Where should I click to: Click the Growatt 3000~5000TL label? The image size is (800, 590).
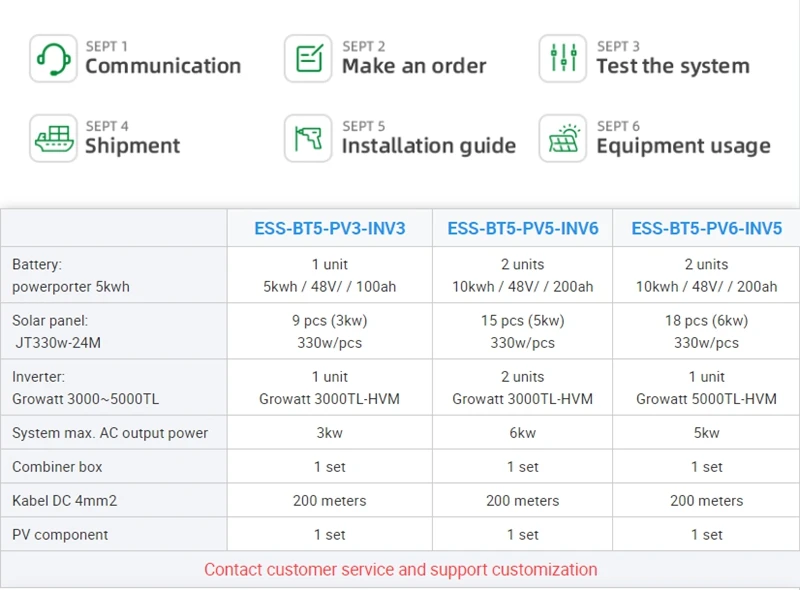(85, 399)
